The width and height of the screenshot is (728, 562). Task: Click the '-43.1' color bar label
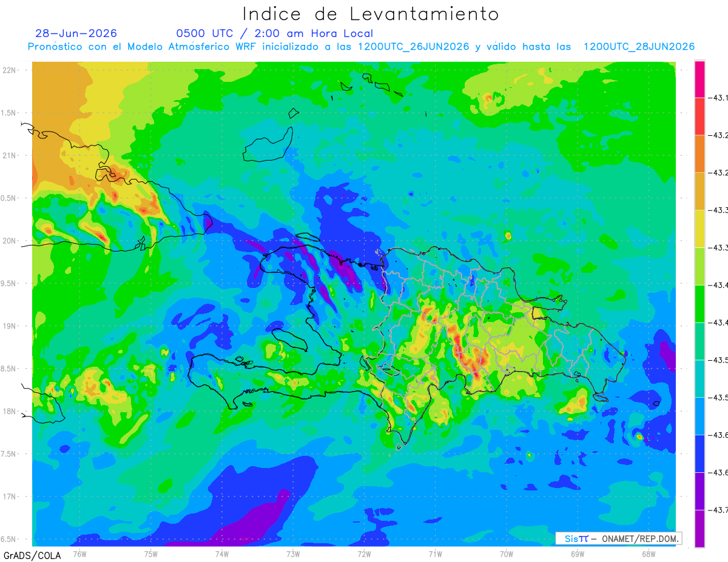pos(718,98)
